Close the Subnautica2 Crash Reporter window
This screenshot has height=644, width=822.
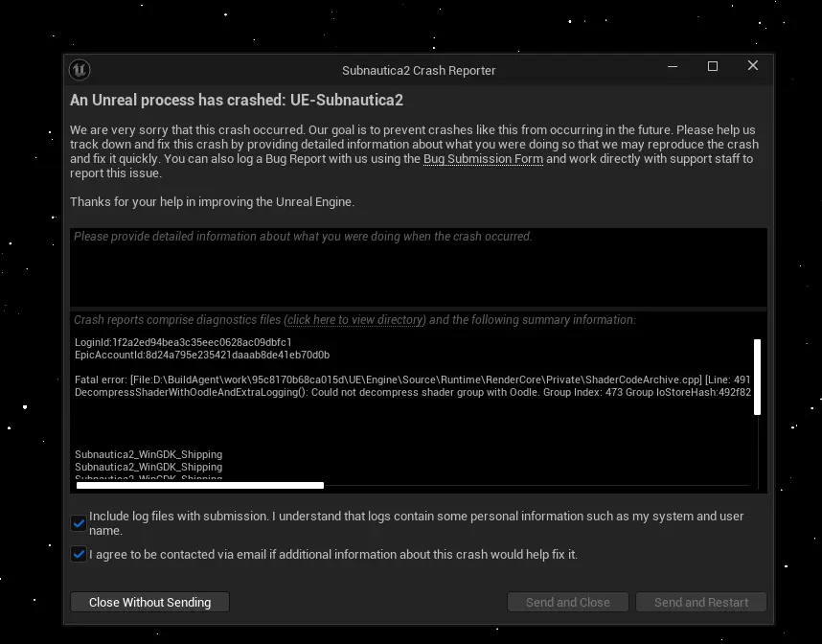coord(753,65)
